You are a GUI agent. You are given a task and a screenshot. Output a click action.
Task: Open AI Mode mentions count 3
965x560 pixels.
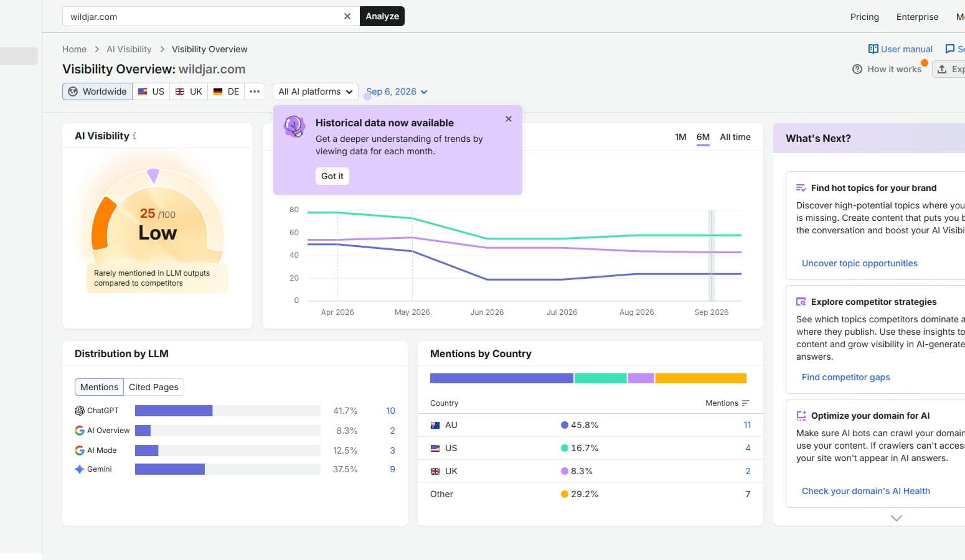tap(392, 450)
